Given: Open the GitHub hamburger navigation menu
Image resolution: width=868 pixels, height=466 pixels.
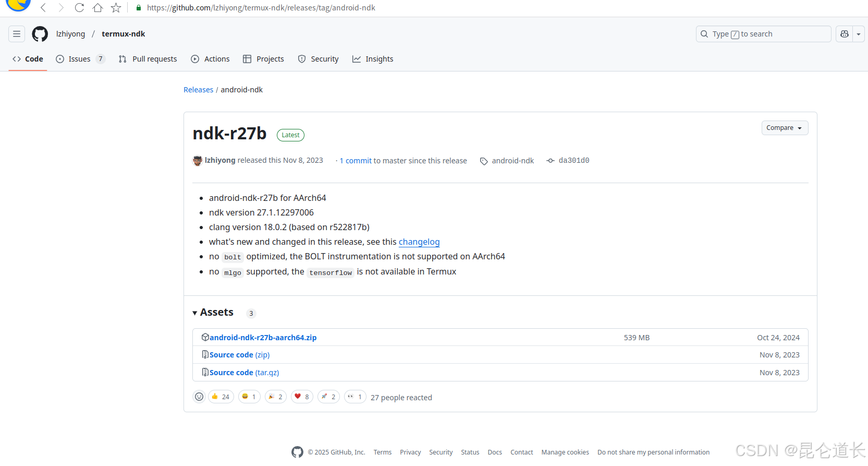Looking at the screenshot, I should coord(17,34).
